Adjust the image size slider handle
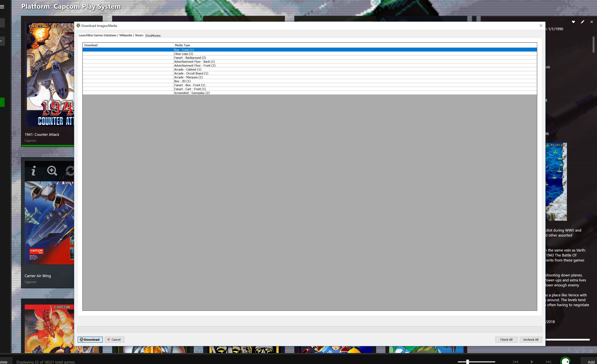The width and height of the screenshot is (597, 364). 467,362
